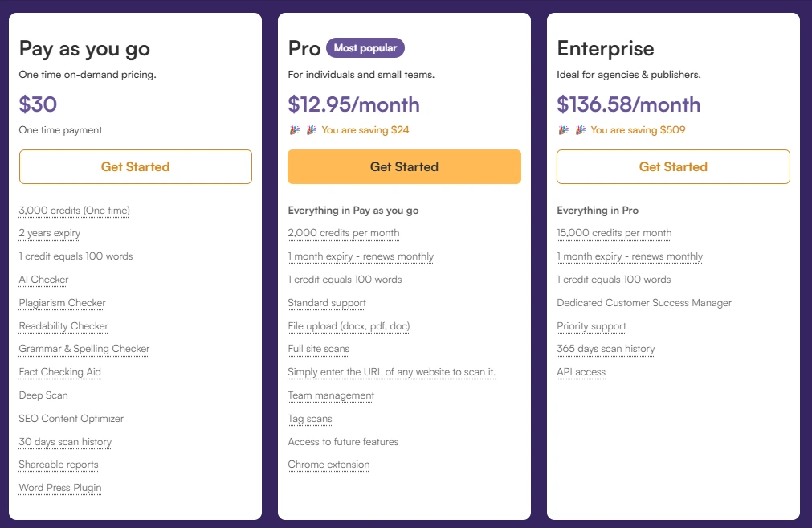812x528 pixels.
Task: Click the Chrome extension link
Action: point(328,465)
